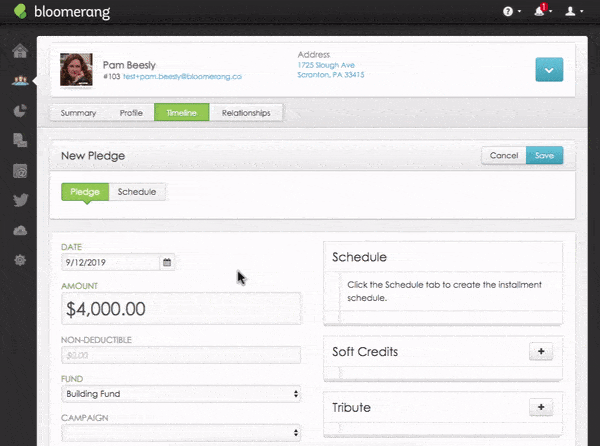The image size is (600, 446).
Task: Open the date calendar picker
Action: point(167,262)
